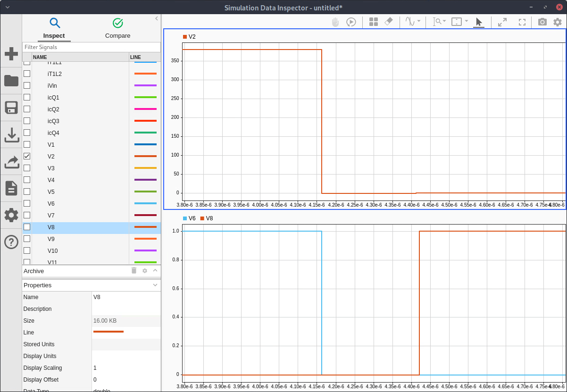Open the subplot layout grid icon
Viewport: 567px width, 392px height.
click(x=374, y=22)
